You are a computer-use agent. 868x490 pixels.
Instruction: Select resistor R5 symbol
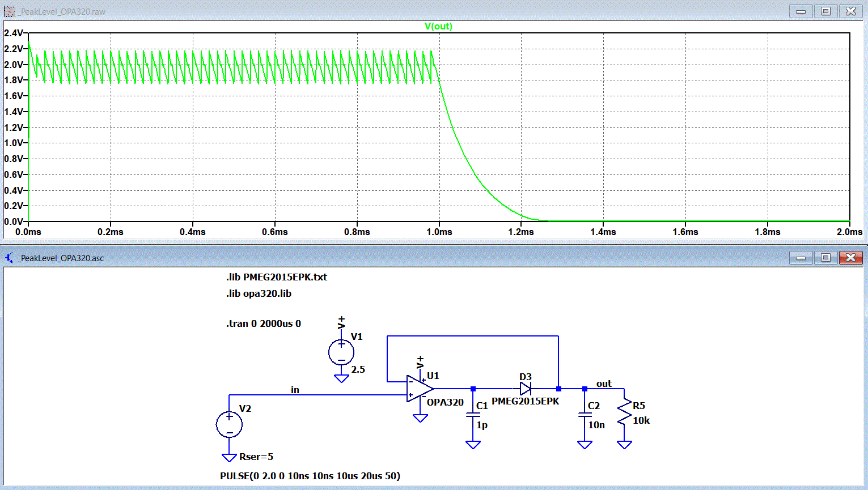click(624, 412)
